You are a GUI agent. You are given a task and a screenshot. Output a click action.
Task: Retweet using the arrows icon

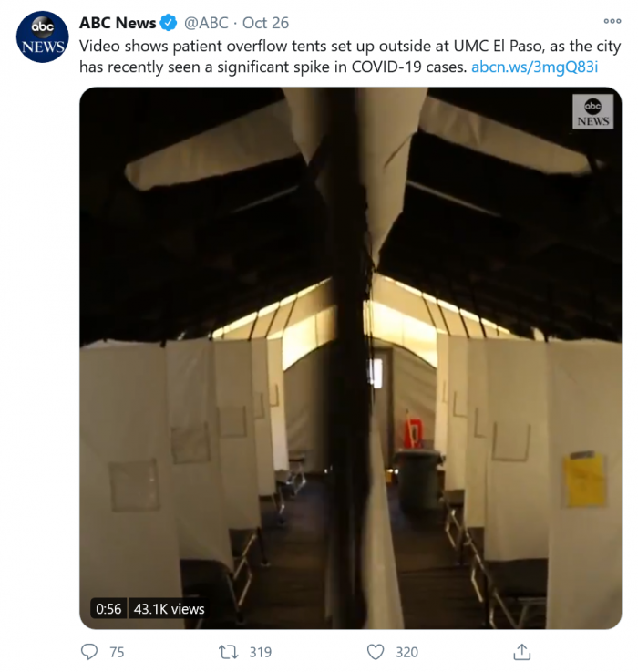[228, 652]
